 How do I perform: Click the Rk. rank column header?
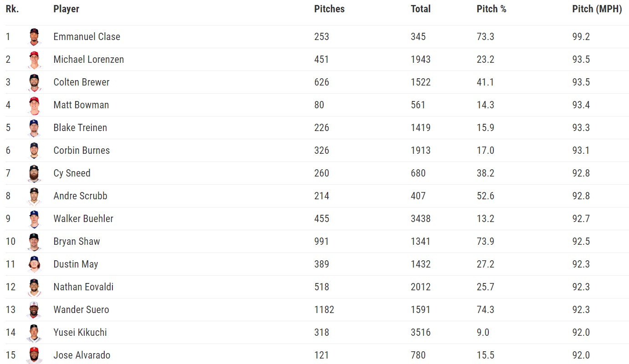[x=12, y=9]
